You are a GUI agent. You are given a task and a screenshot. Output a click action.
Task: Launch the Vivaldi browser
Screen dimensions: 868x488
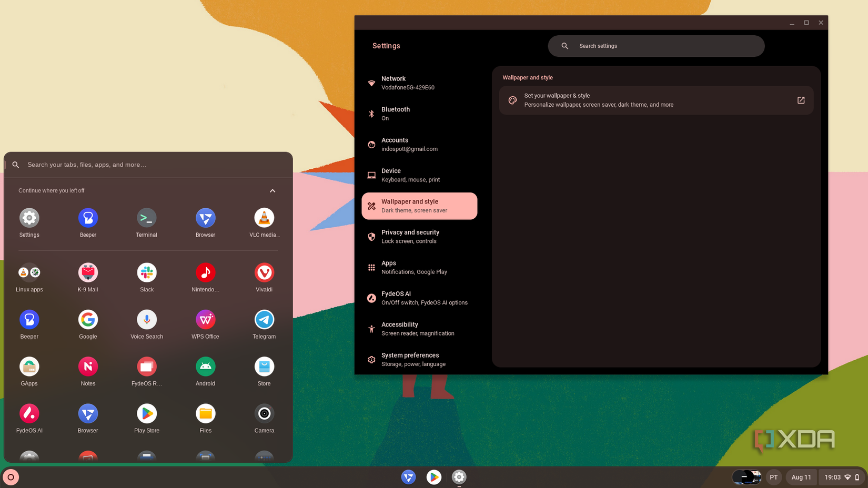tap(264, 272)
